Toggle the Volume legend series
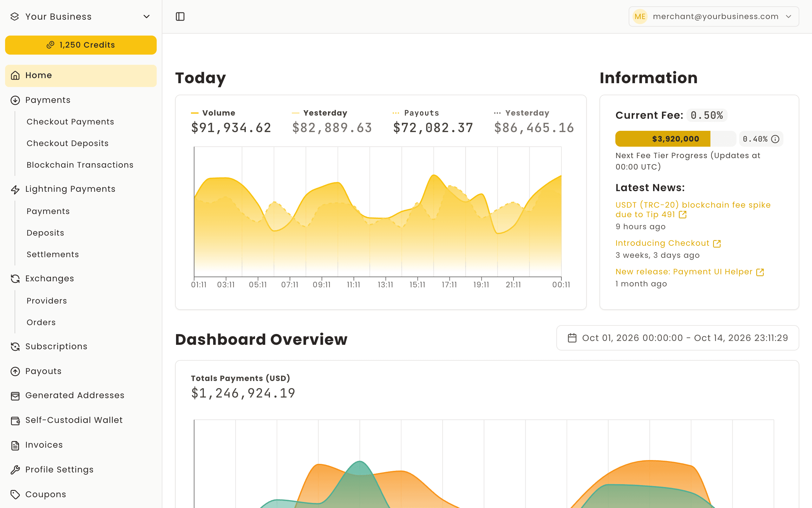The image size is (812, 508). click(213, 113)
